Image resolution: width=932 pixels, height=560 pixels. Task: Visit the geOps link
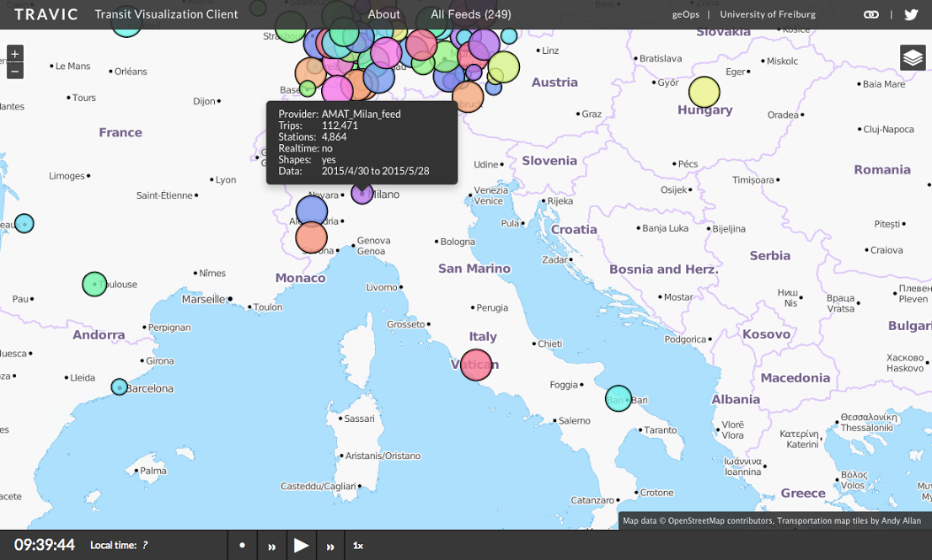[x=685, y=14]
